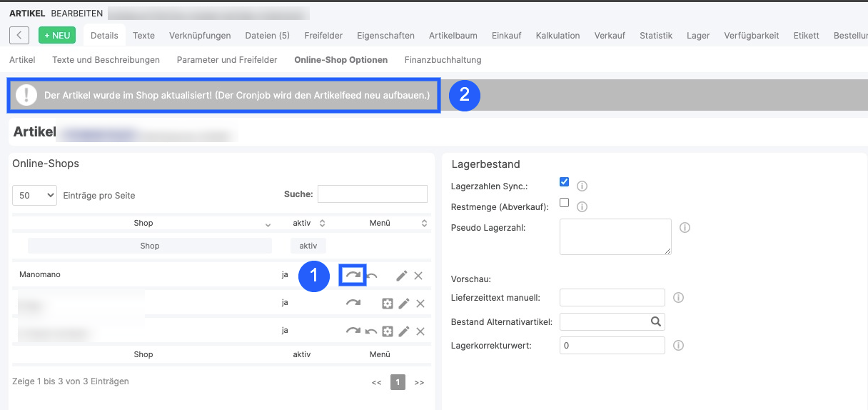
Task: Click the green NEU button
Action: tap(57, 35)
